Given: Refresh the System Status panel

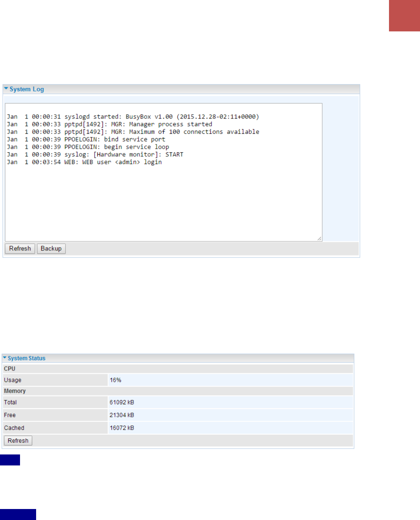Looking at the screenshot, I should pos(18,441).
